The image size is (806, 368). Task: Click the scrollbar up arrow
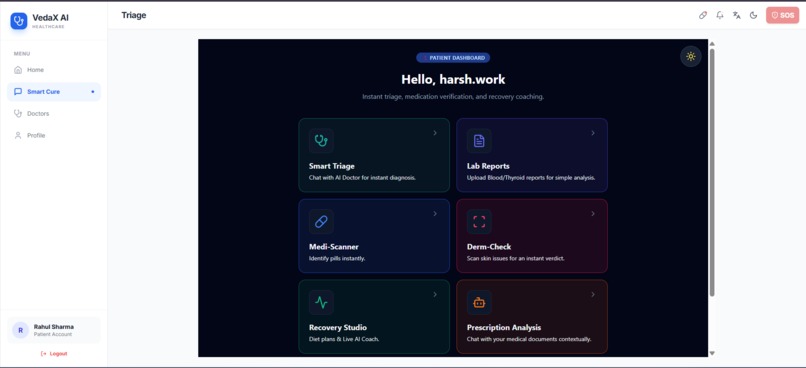712,44
